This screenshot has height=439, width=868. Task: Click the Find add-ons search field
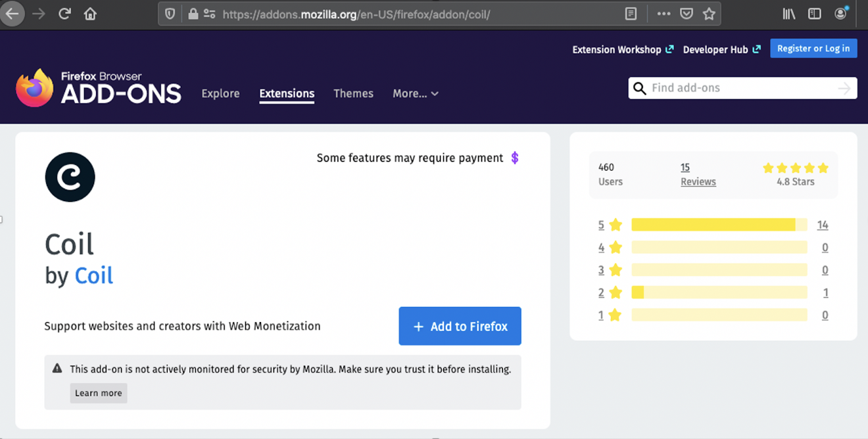pyautogui.click(x=743, y=88)
